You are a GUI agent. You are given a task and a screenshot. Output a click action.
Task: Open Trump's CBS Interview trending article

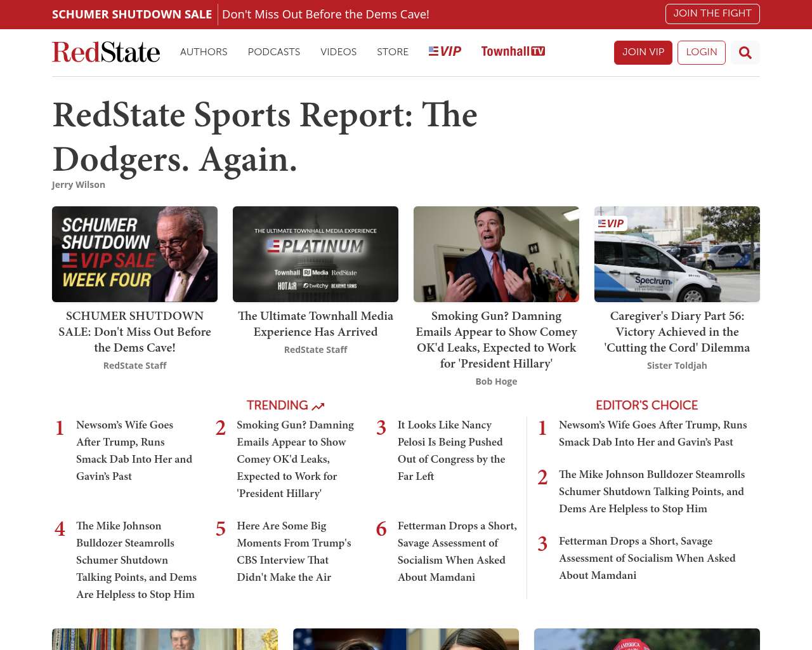[294, 551]
